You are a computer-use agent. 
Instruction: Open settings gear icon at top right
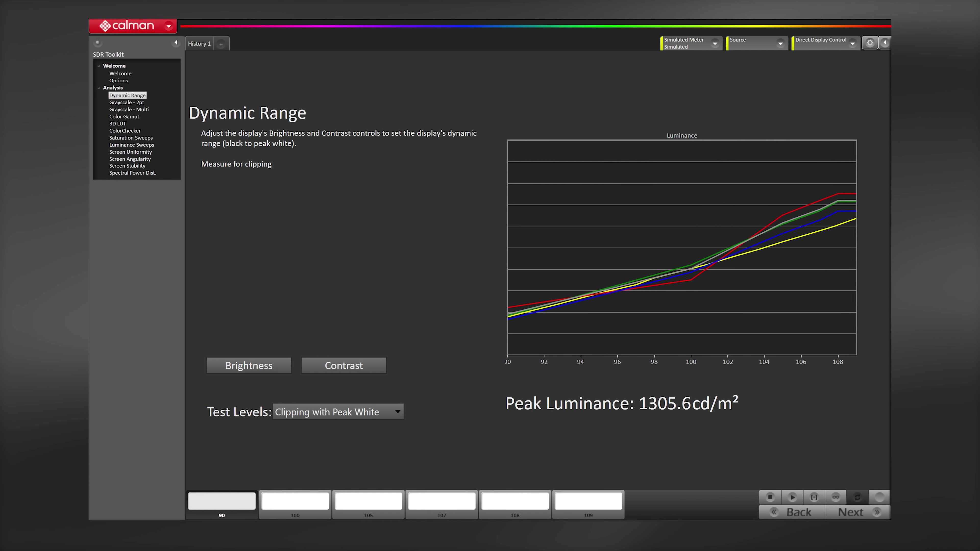(870, 43)
